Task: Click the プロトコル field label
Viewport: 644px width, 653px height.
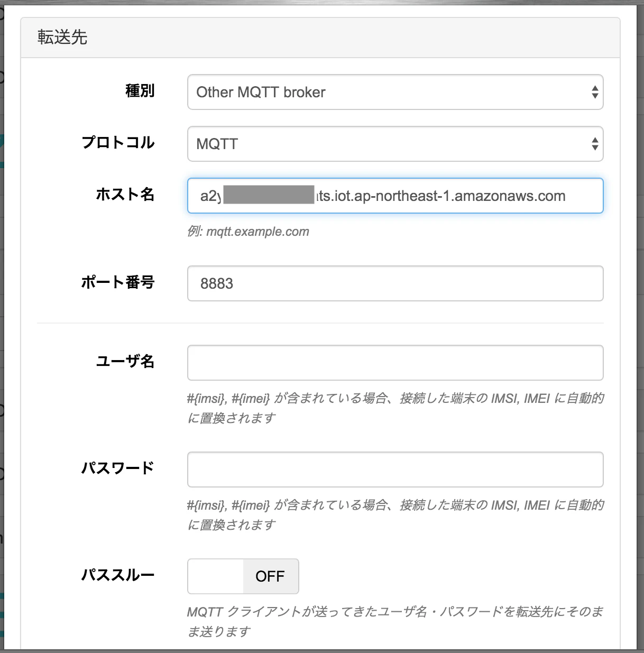Action: pyautogui.click(x=118, y=143)
